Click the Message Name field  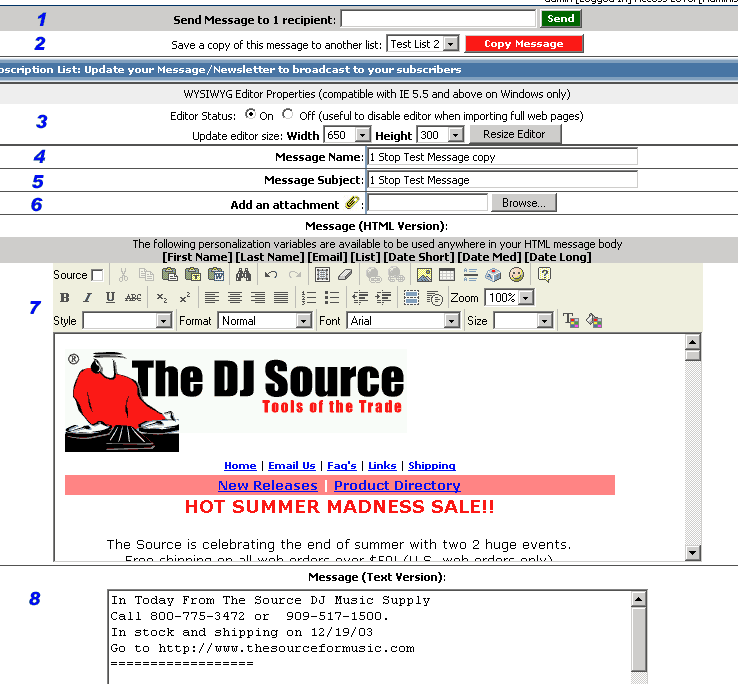tap(502, 156)
